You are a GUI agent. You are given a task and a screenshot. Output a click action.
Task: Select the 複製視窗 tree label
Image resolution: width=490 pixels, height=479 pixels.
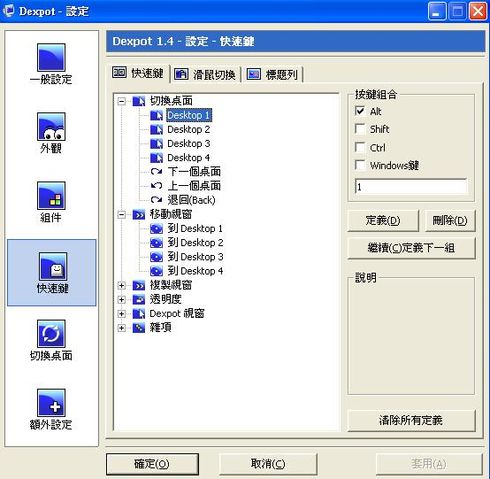click(x=171, y=285)
